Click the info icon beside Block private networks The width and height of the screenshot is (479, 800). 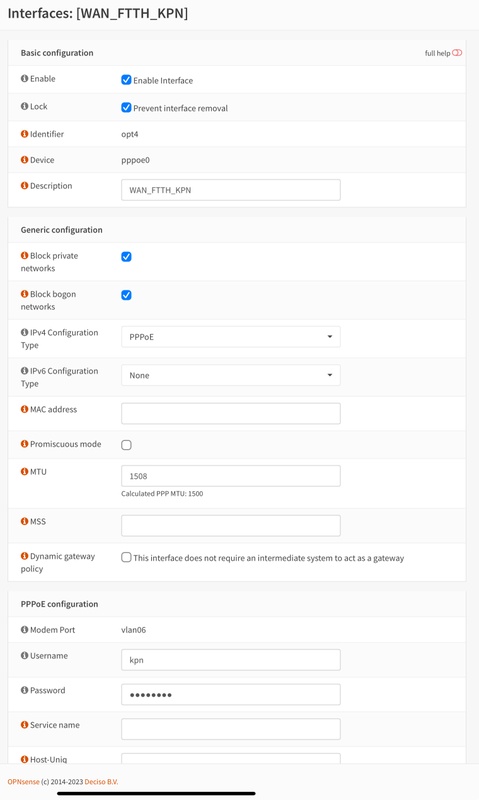pos(24,256)
